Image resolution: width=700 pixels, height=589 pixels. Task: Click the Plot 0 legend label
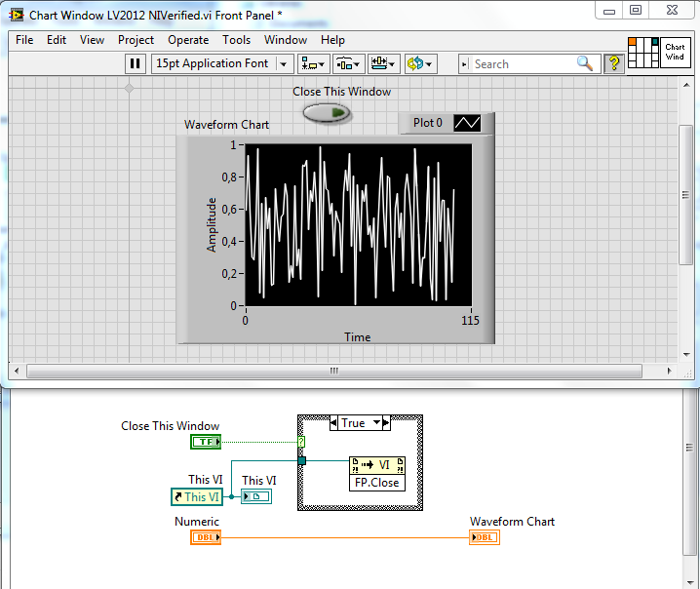tap(427, 123)
